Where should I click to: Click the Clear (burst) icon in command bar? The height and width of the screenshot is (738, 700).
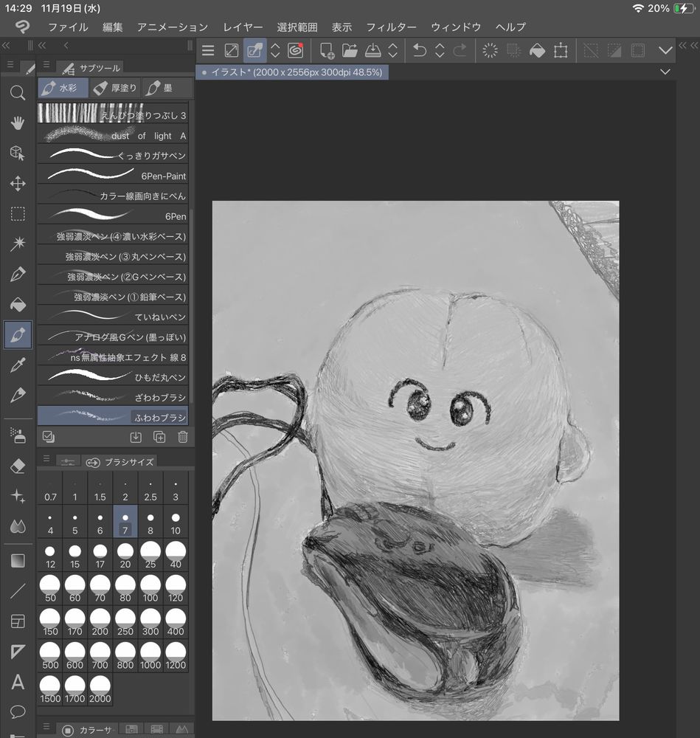coord(490,50)
